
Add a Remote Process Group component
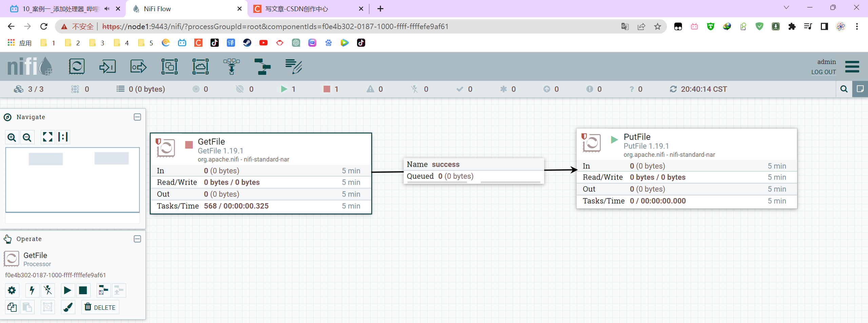(x=201, y=66)
